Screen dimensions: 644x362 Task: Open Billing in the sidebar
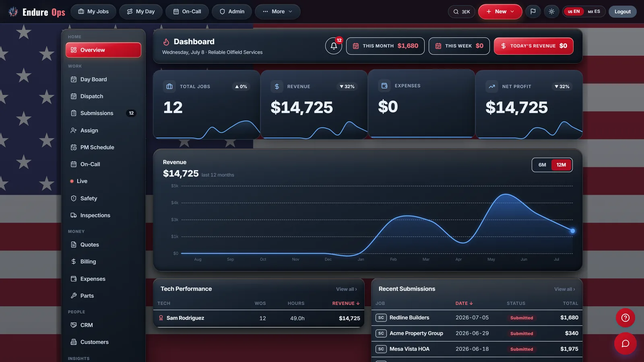point(103,261)
